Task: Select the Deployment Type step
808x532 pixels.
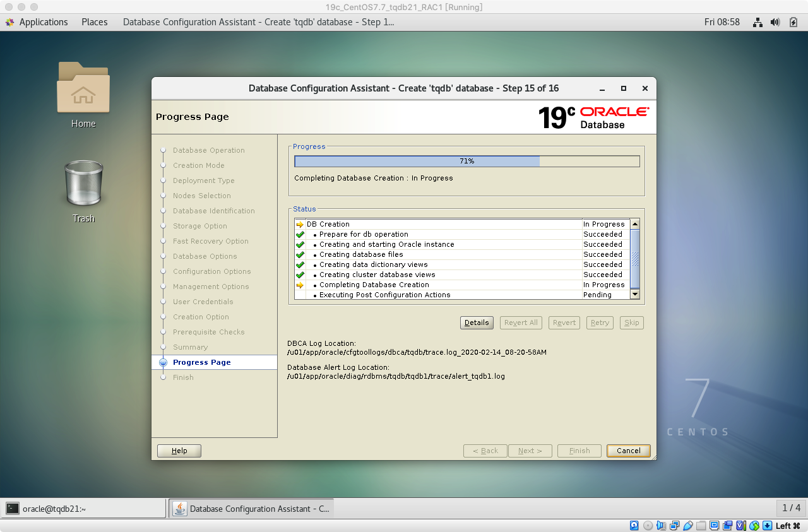Action: (204, 180)
